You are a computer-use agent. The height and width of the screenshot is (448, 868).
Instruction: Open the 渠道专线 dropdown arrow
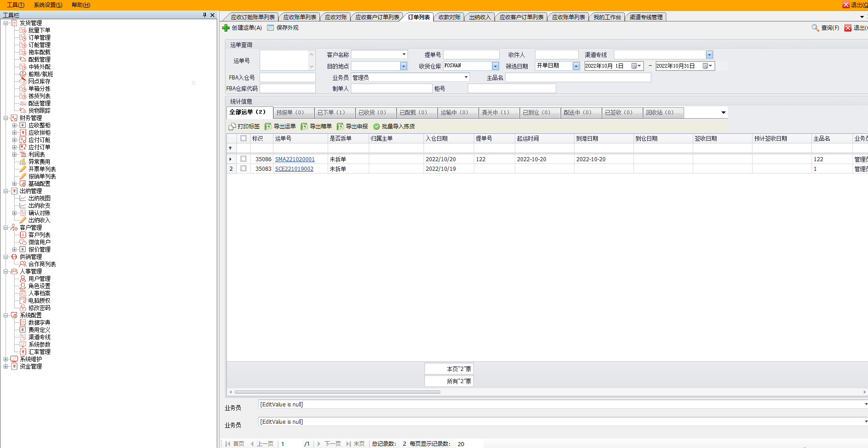tap(709, 55)
